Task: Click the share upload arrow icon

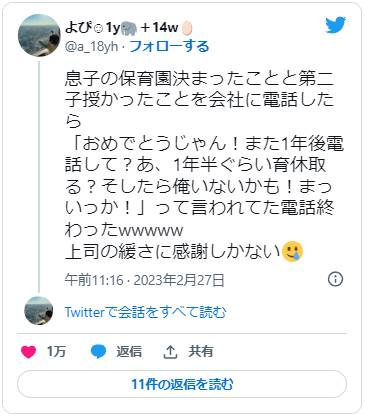Action: (x=170, y=352)
